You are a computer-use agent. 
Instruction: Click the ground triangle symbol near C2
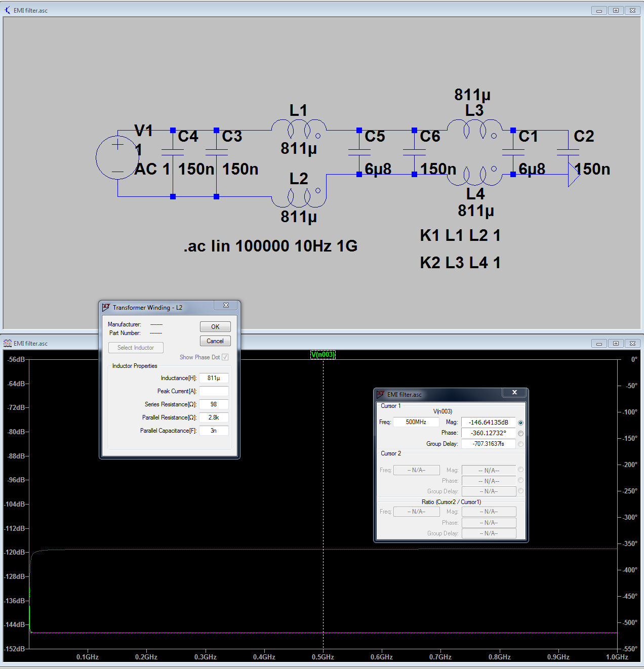[x=574, y=175]
